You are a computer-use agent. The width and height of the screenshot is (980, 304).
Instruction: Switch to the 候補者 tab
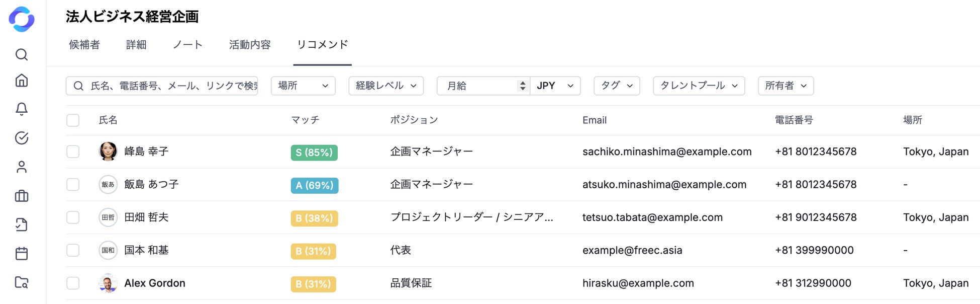tap(84, 45)
